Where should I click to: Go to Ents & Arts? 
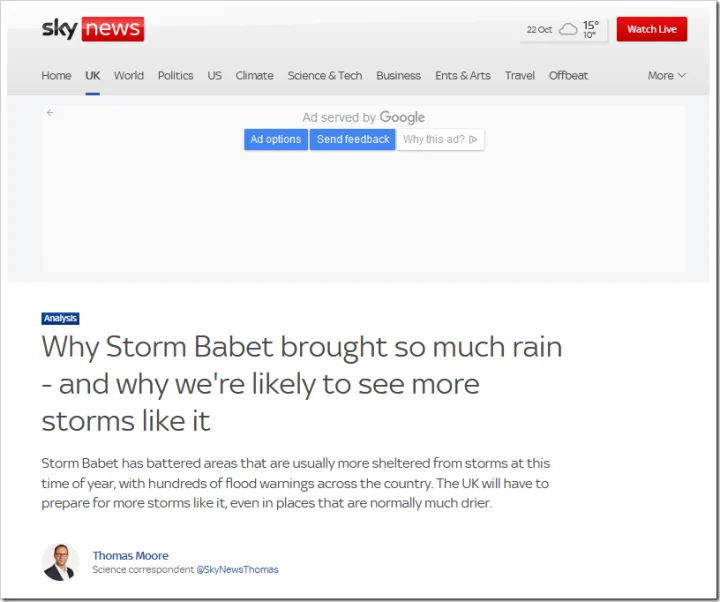pos(463,75)
